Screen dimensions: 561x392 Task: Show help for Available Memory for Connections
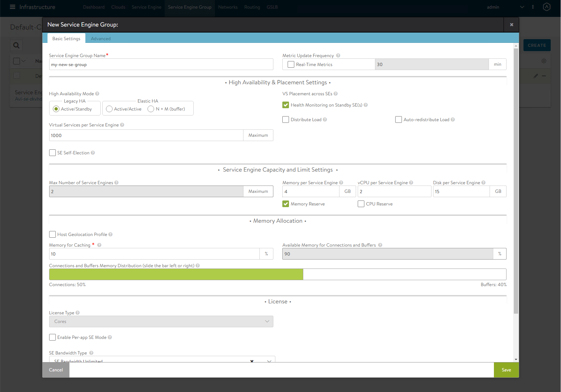tap(380, 245)
